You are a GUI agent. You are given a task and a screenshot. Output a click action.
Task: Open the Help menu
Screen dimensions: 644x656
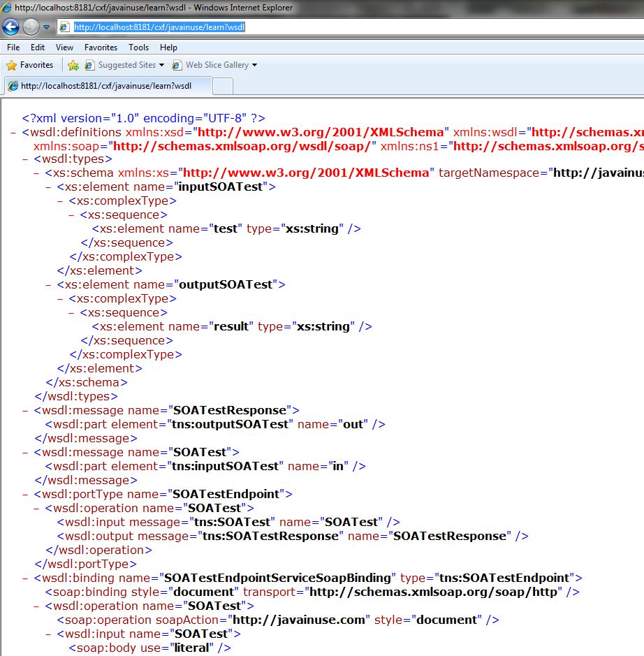pyautogui.click(x=168, y=48)
